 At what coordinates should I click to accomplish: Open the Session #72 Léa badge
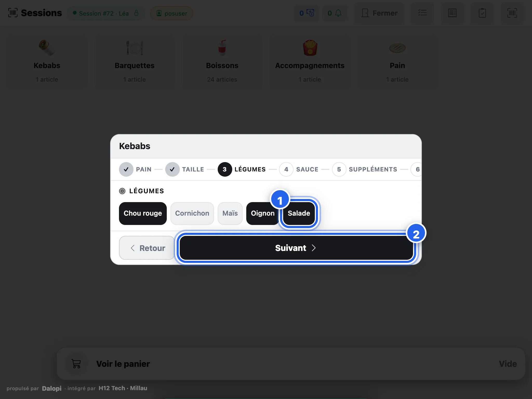(106, 13)
